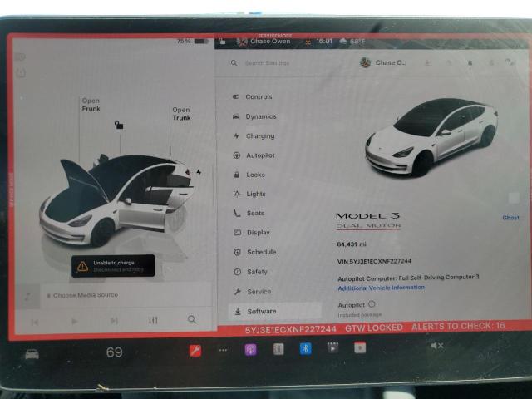Tap Open Trunk label
Image resolution: width=532 pixels, height=399 pixels.
point(181,114)
